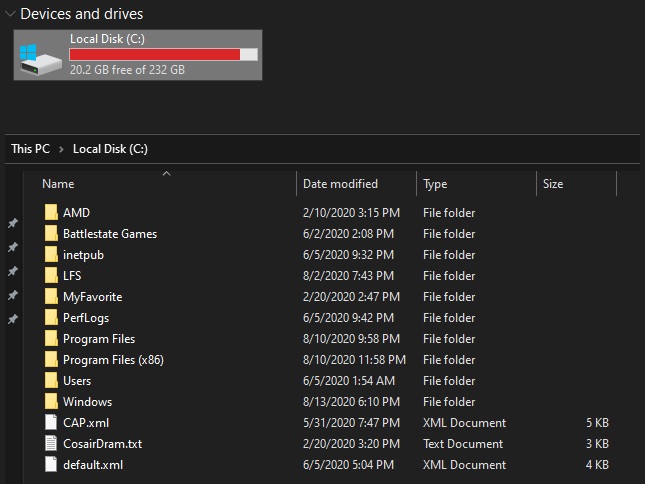The height and width of the screenshot is (484, 645).
Task: Toggle sort arrow above Name column
Action: click(166, 174)
